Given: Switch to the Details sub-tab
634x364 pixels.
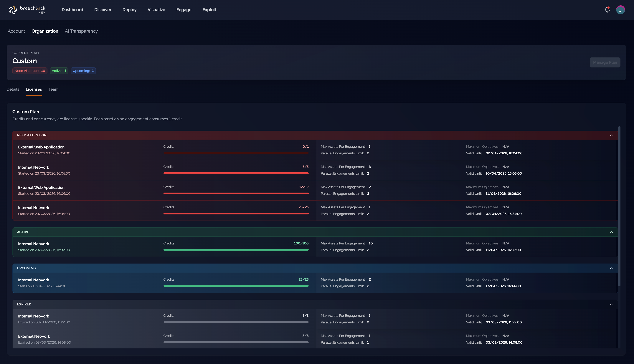Looking at the screenshot, I should pyautogui.click(x=13, y=89).
